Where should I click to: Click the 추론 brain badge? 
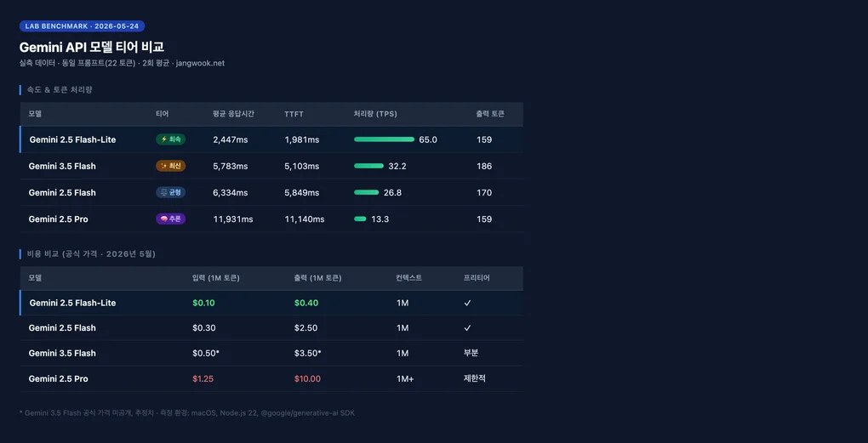click(170, 219)
